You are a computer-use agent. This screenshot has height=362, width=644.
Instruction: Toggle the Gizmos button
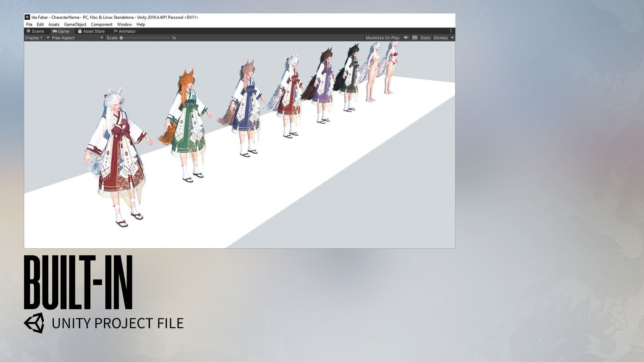(440, 38)
